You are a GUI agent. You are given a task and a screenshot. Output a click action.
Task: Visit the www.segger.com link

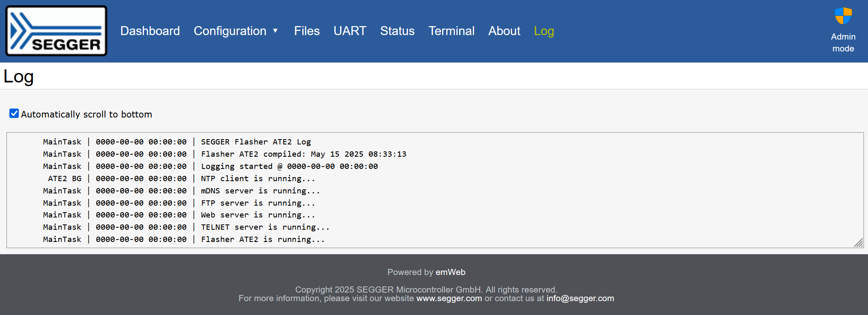[449, 298]
